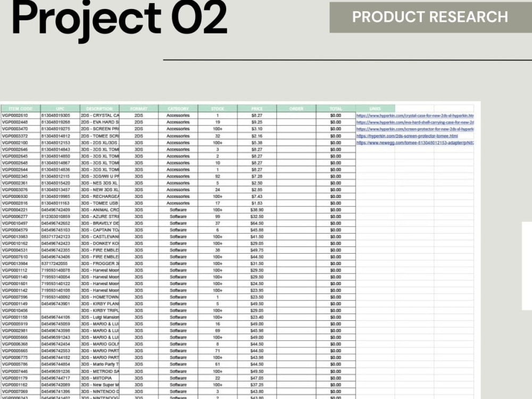Click the STOCK column header
The width and height of the screenshot is (532, 399).
tap(218, 109)
